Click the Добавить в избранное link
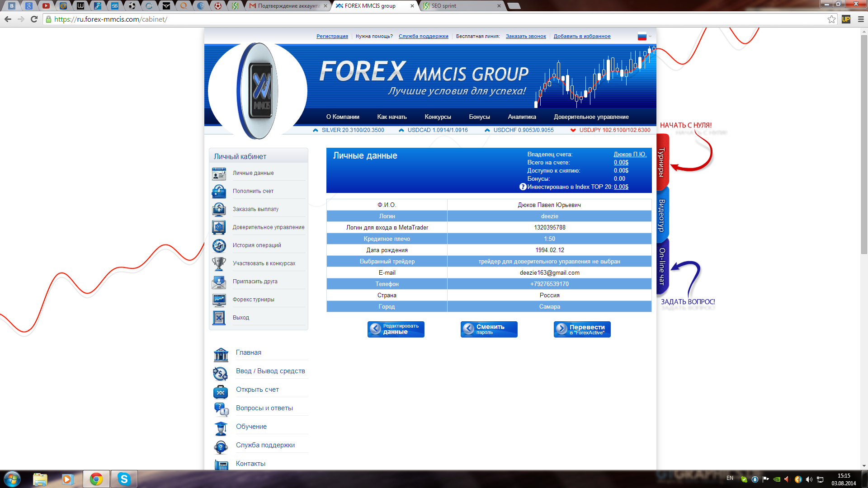This screenshot has height=488, width=868. click(582, 37)
